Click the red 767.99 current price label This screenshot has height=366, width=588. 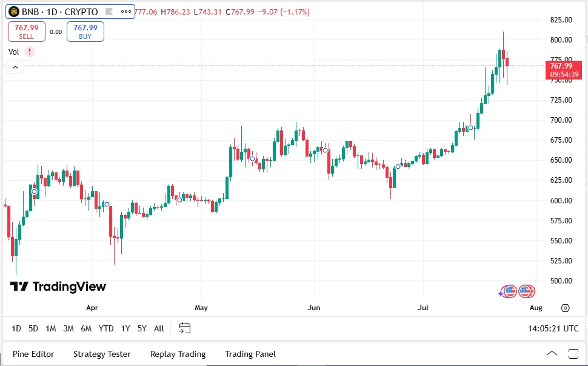click(564, 70)
